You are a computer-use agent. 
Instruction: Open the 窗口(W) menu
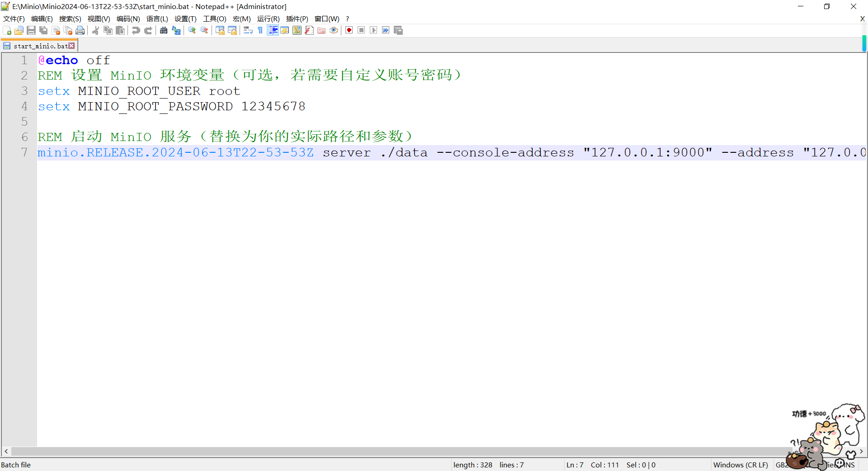(x=327, y=19)
